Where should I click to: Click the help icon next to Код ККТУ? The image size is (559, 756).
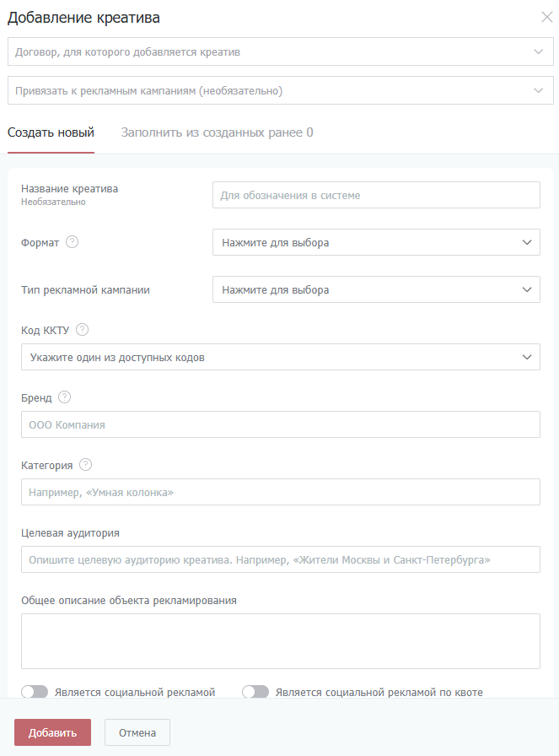(82, 330)
